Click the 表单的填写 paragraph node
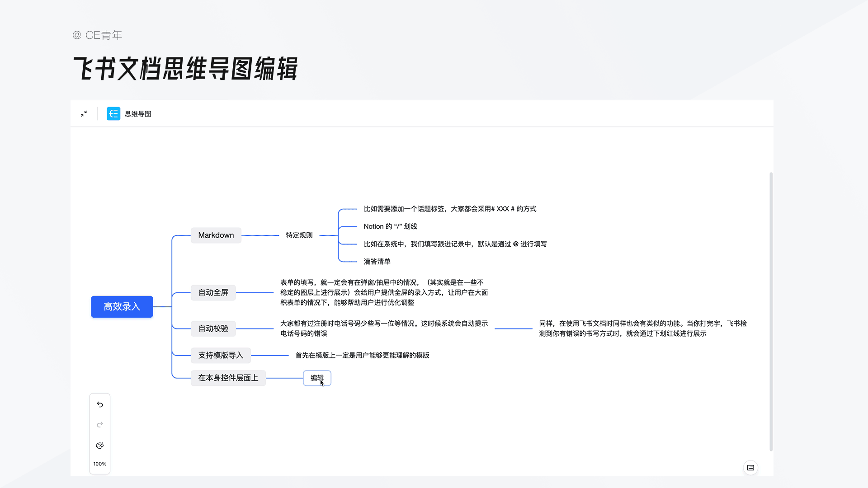The height and width of the screenshot is (488, 868). tap(384, 293)
